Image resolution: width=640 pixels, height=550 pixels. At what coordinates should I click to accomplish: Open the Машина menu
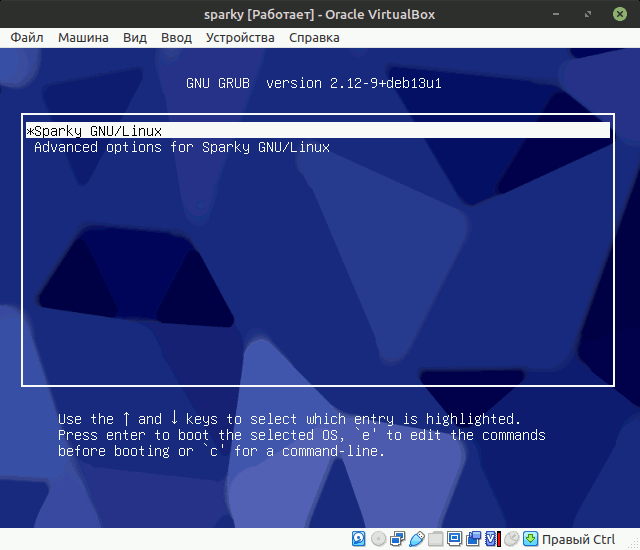(83, 38)
